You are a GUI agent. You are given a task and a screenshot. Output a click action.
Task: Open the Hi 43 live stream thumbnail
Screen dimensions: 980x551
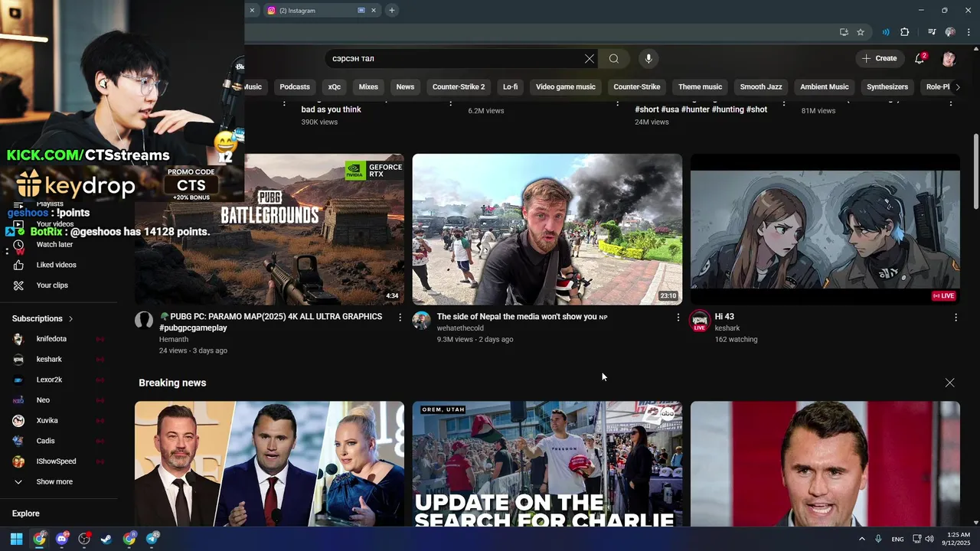(x=825, y=229)
